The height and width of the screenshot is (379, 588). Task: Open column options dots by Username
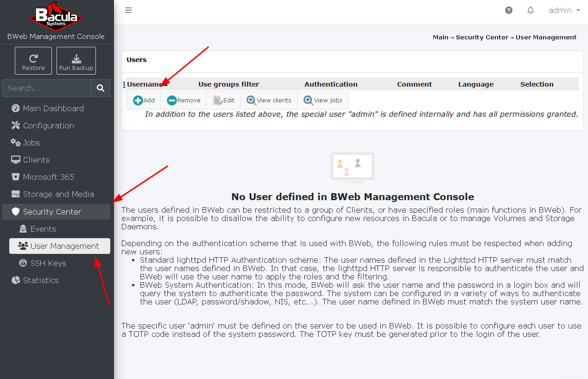pyautogui.click(x=124, y=85)
